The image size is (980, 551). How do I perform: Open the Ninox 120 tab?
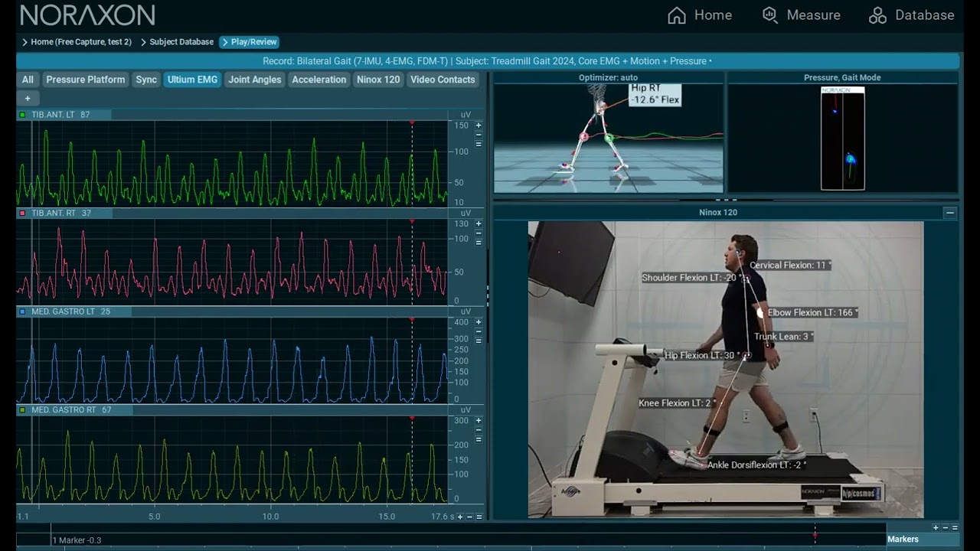point(378,80)
